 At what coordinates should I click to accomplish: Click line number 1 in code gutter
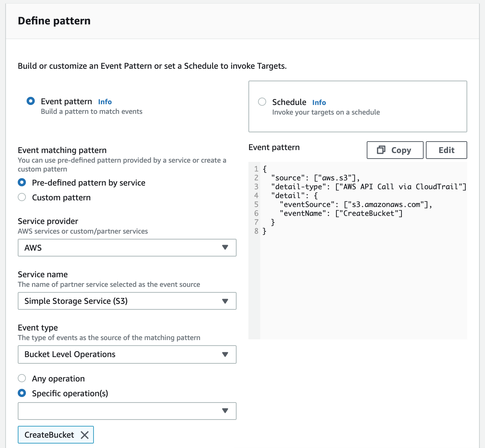pos(256,169)
